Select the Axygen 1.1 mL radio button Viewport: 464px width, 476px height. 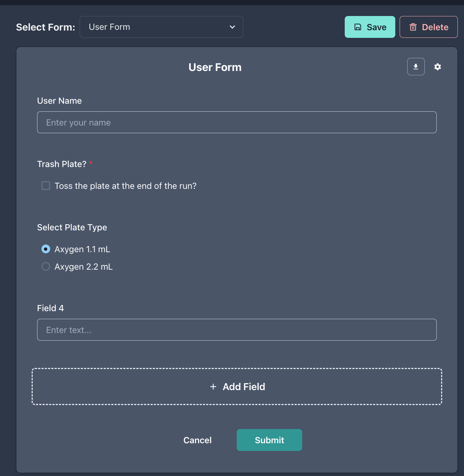coord(46,249)
